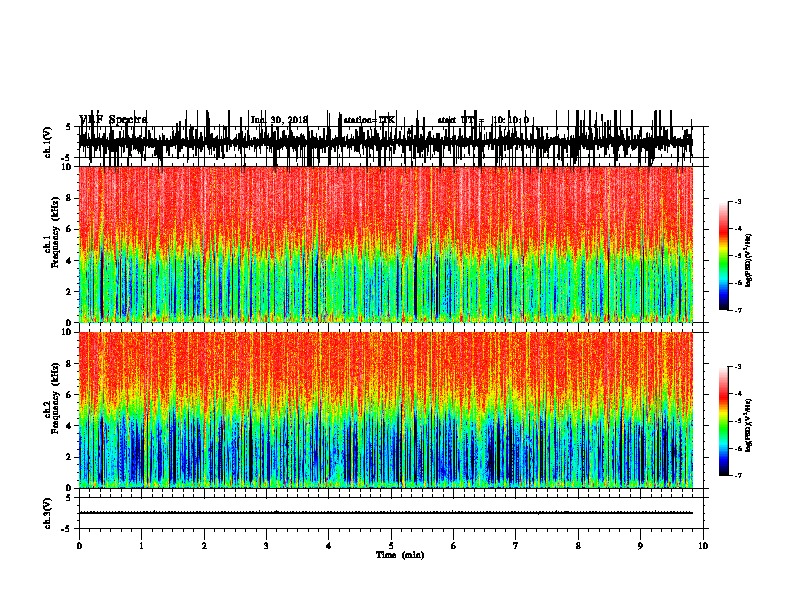Viewport: 792px width, 612px height.
Task: Click time axis tick label "3"
Action: pos(266,546)
